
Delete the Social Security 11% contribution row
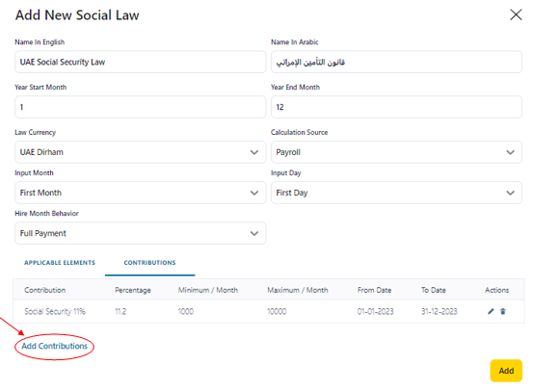pos(503,311)
